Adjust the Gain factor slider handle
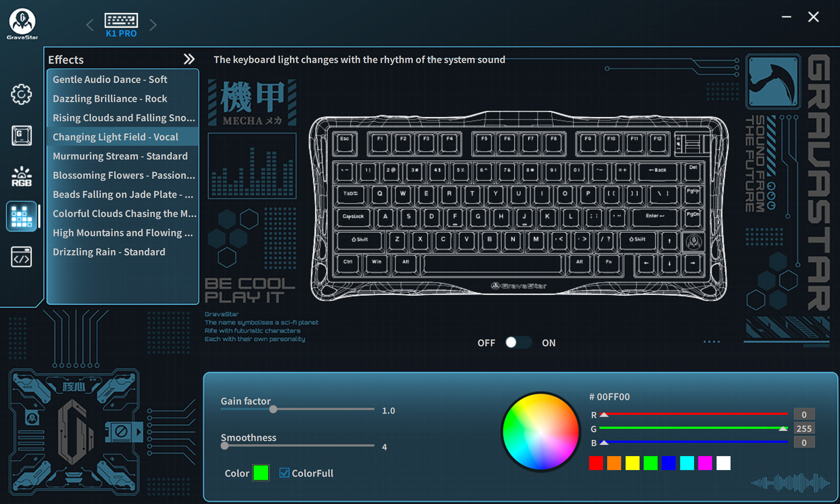 coord(273,409)
